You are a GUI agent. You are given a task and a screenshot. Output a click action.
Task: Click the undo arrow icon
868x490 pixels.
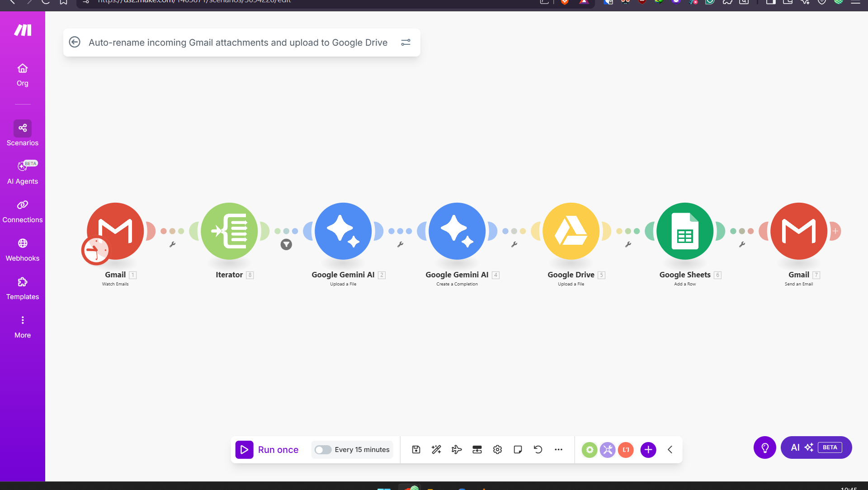538,450
